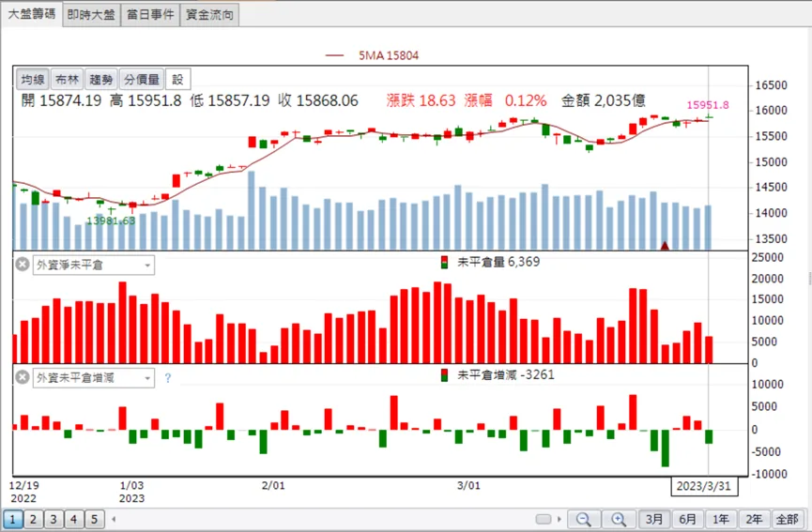Remove the 外資淨未平倉 indicator panel
Image resolution: width=812 pixels, height=532 pixels.
point(23,265)
